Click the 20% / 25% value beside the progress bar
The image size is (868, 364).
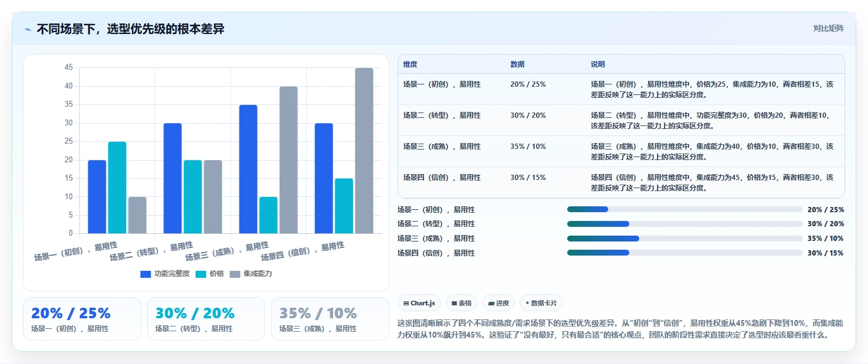pos(826,209)
